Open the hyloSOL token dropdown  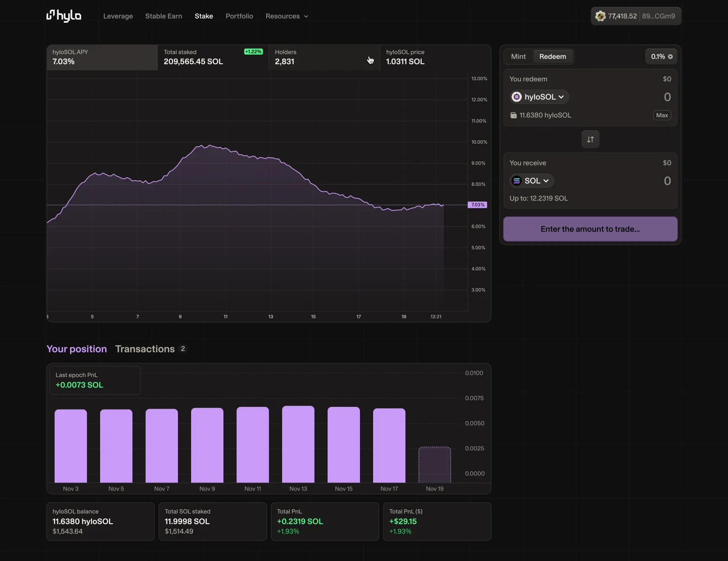point(539,97)
